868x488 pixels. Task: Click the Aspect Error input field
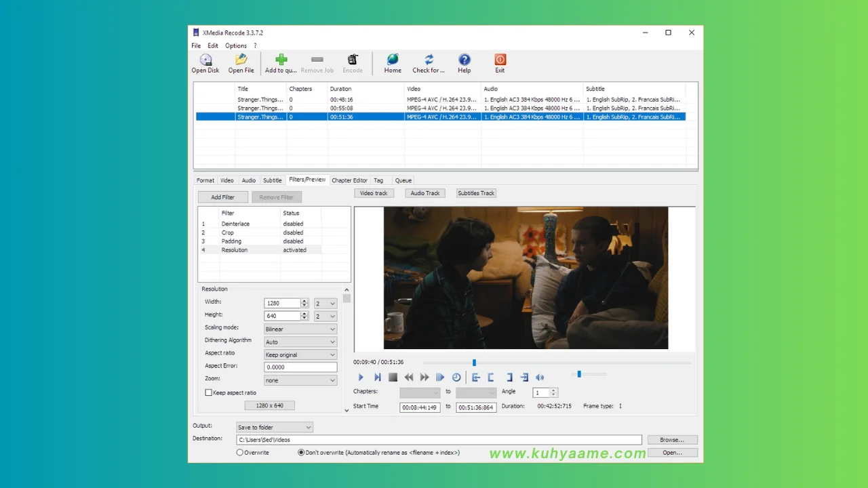[300, 367]
